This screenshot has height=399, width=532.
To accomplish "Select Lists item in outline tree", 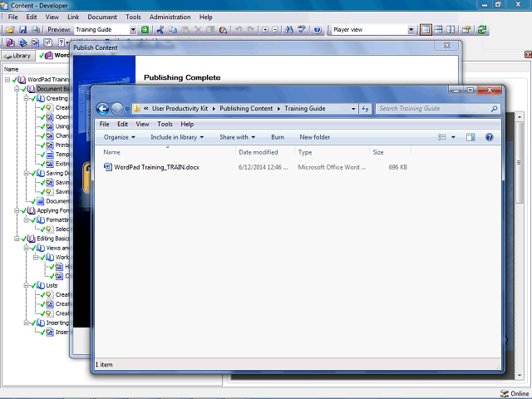I will pyautogui.click(x=52, y=285).
